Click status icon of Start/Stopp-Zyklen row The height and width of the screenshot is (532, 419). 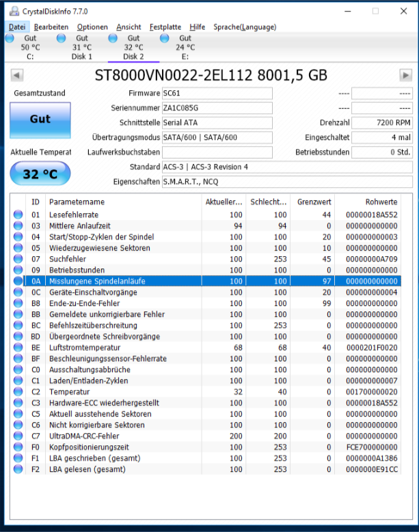tap(18, 237)
